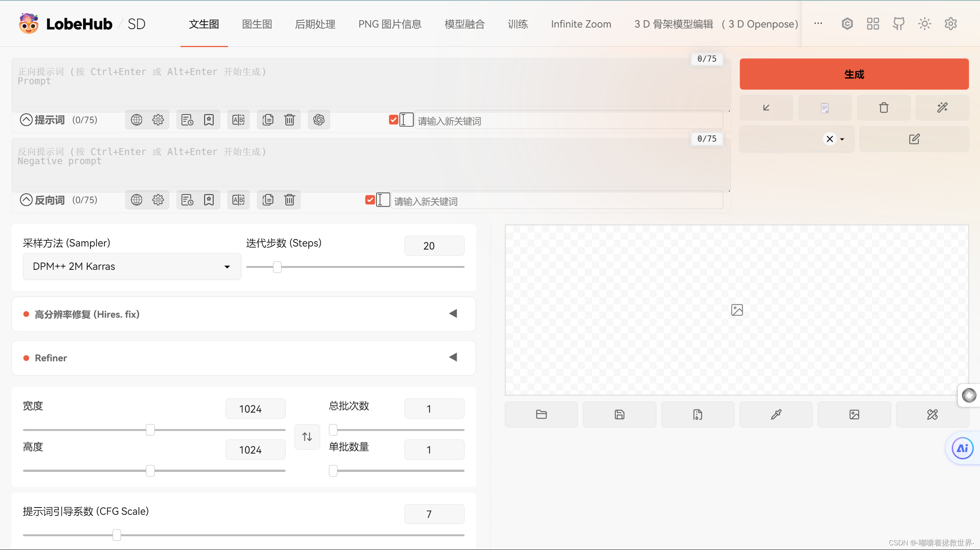Collapse the 提示词 section toggle
This screenshot has height=550, width=980.
tap(26, 120)
